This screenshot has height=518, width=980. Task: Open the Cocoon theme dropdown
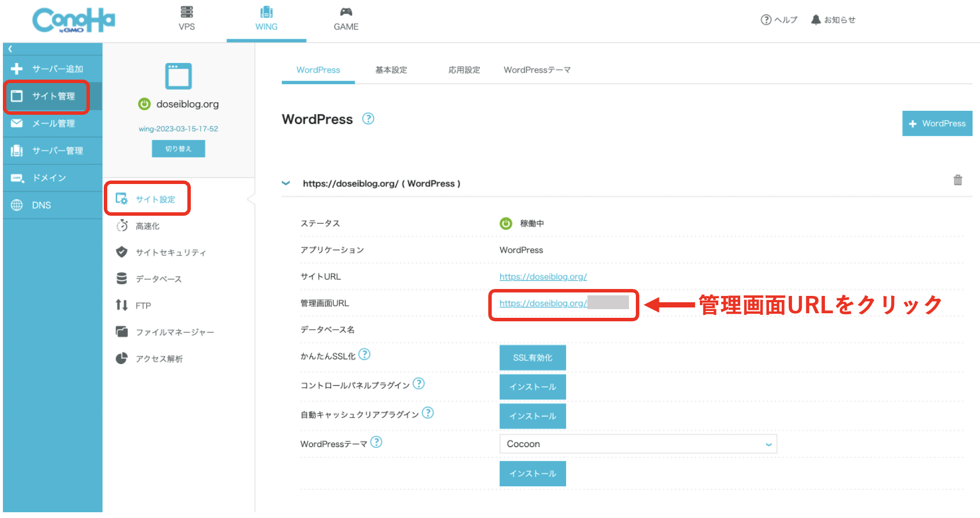coord(638,444)
